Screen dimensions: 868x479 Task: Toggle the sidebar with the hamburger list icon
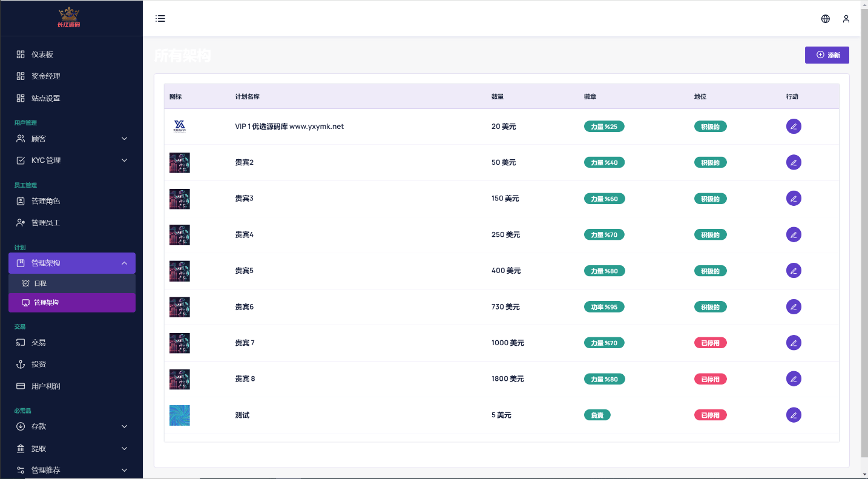click(x=160, y=18)
